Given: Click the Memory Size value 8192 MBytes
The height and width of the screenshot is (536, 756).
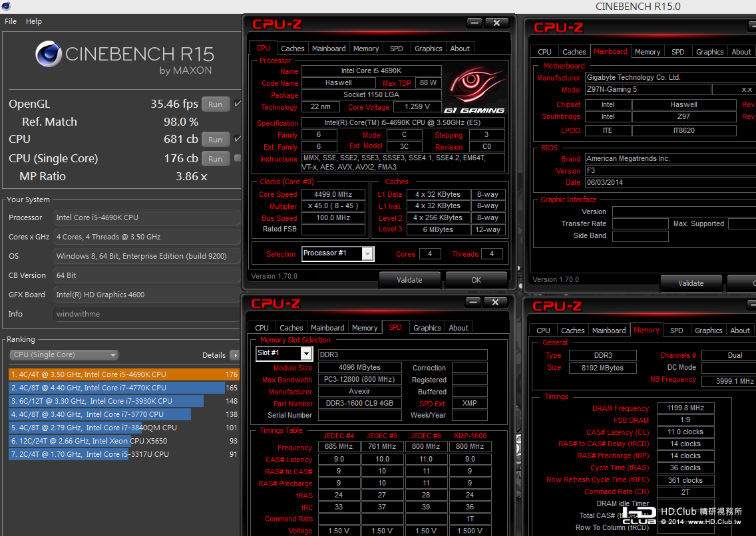Looking at the screenshot, I should [603, 368].
